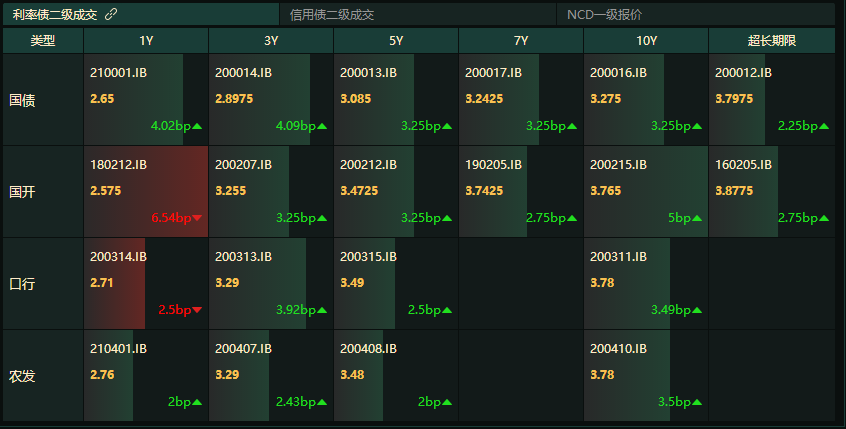Open bond code 180212.IB

click(118, 165)
